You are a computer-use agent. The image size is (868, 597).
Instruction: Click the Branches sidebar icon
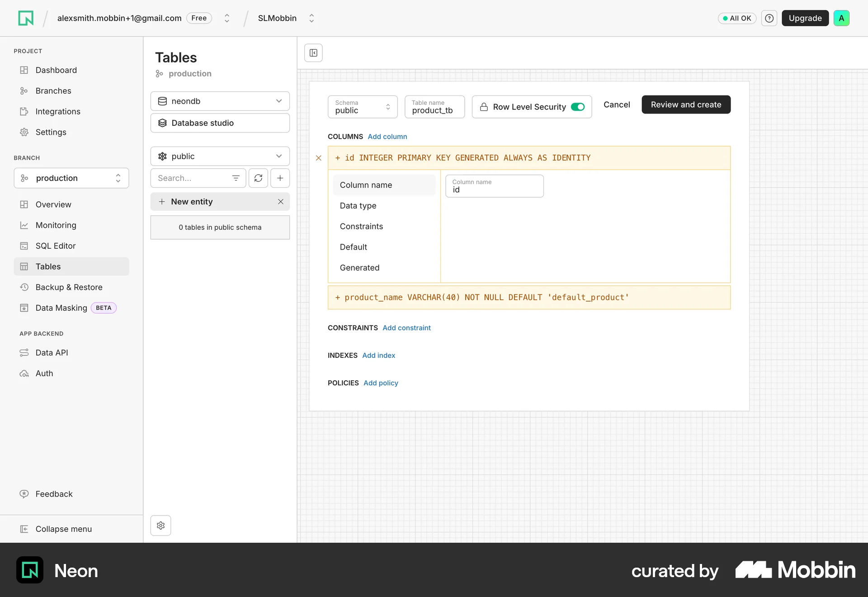pos(24,91)
